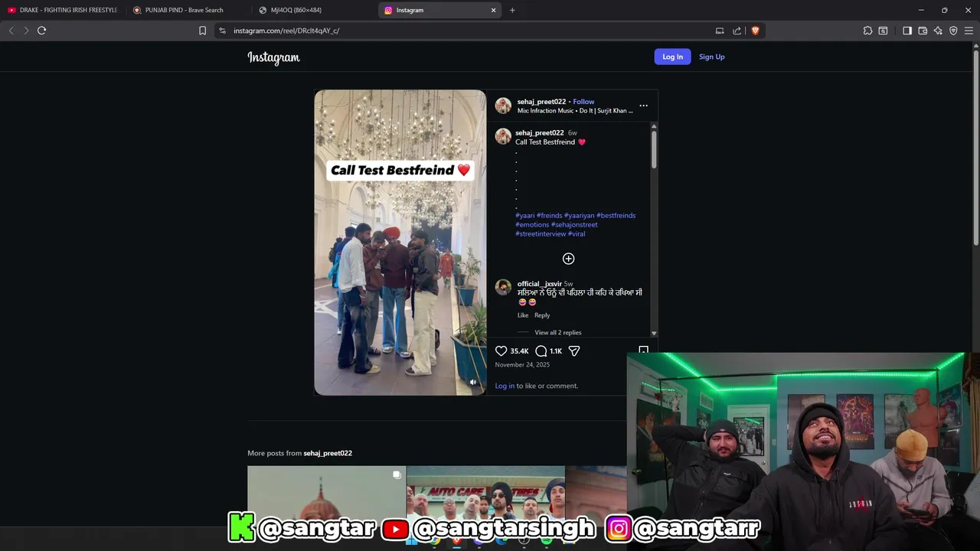Click the Sign Up link
The width and height of the screenshot is (980, 551).
pos(711,57)
